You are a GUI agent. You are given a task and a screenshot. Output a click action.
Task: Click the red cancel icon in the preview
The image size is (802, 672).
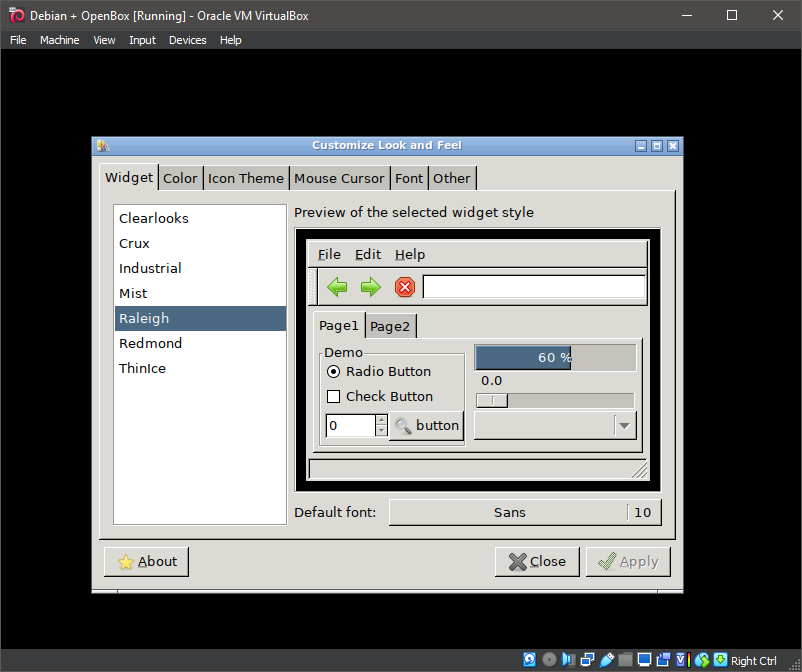(x=403, y=287)
